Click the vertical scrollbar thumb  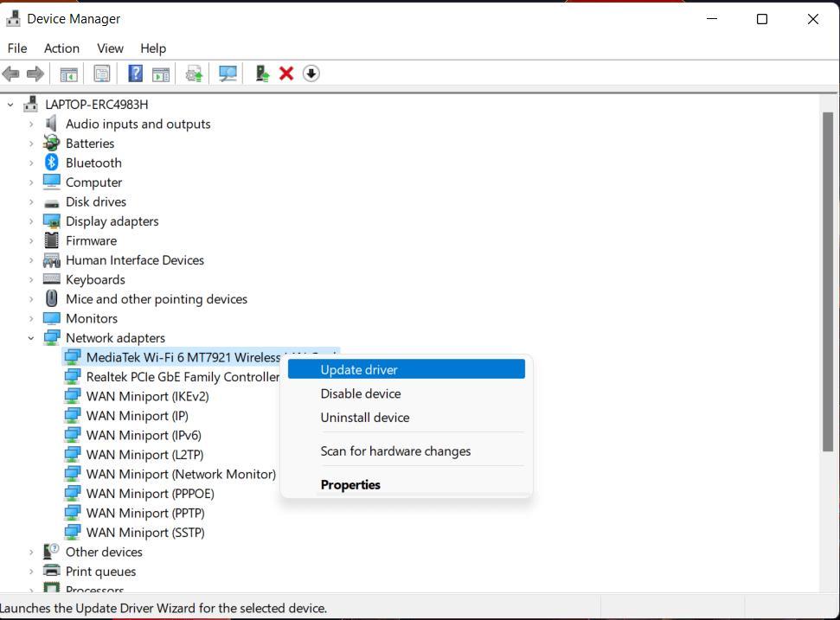[828, 282]
